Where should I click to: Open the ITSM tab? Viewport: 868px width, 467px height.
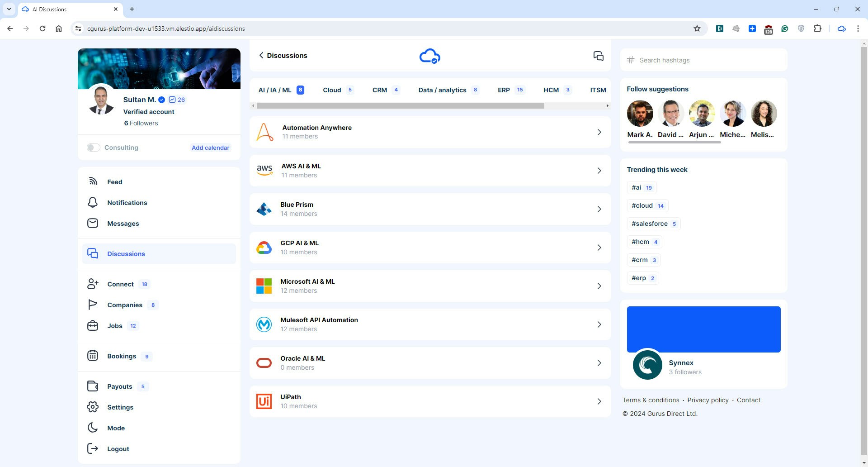(x=598, y=90)
